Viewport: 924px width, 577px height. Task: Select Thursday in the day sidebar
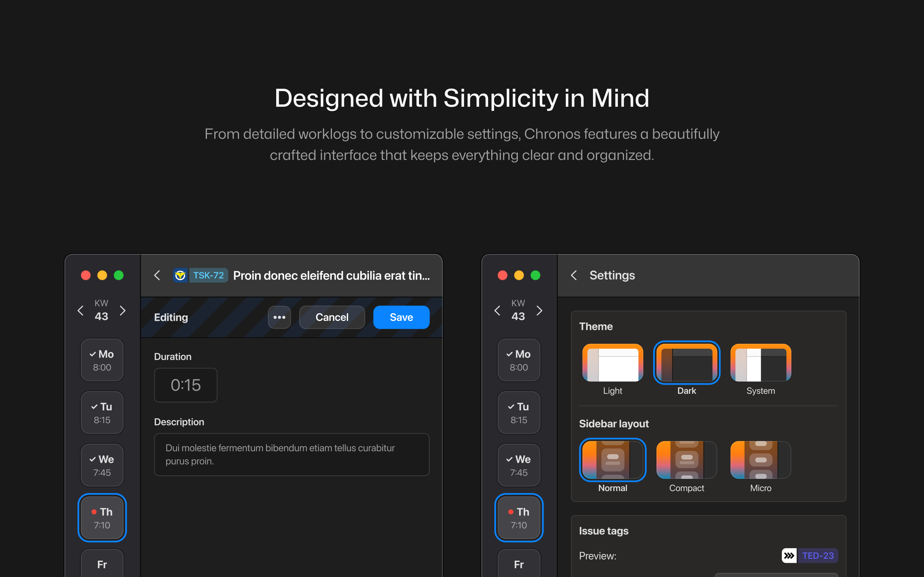pos(102,518)
